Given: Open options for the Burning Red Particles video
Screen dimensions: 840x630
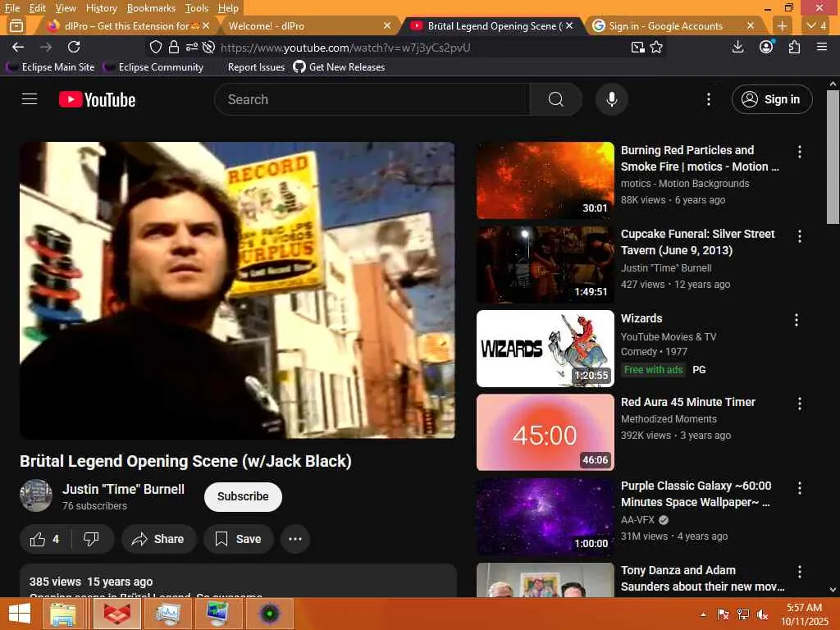Looking at the screenshot, I should tap(799, 152).
